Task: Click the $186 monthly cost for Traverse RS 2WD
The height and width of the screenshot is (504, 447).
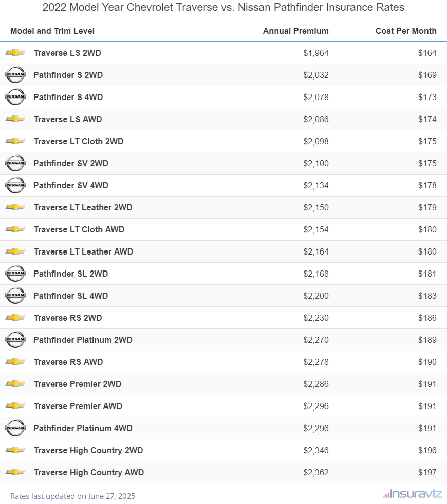Action: tap(427, 318)
